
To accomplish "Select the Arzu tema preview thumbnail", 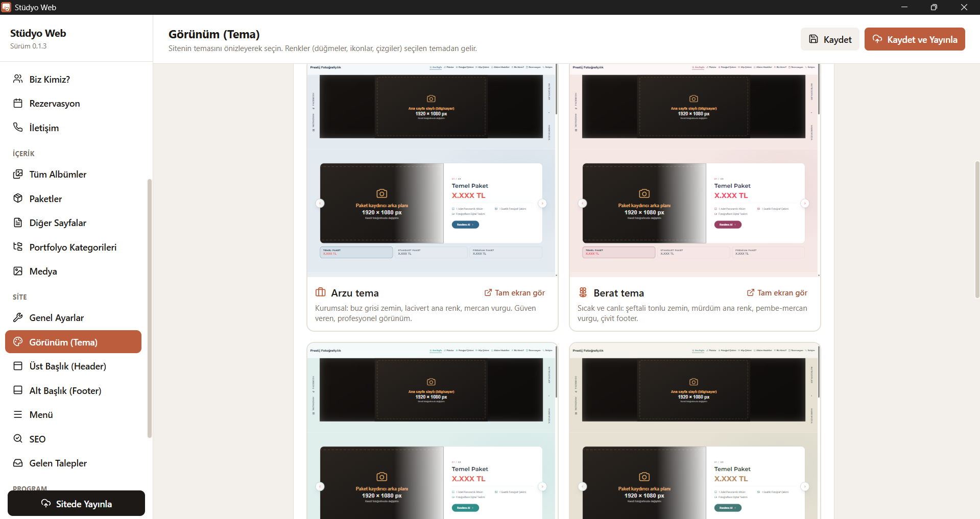I will (x=432, y=170).
